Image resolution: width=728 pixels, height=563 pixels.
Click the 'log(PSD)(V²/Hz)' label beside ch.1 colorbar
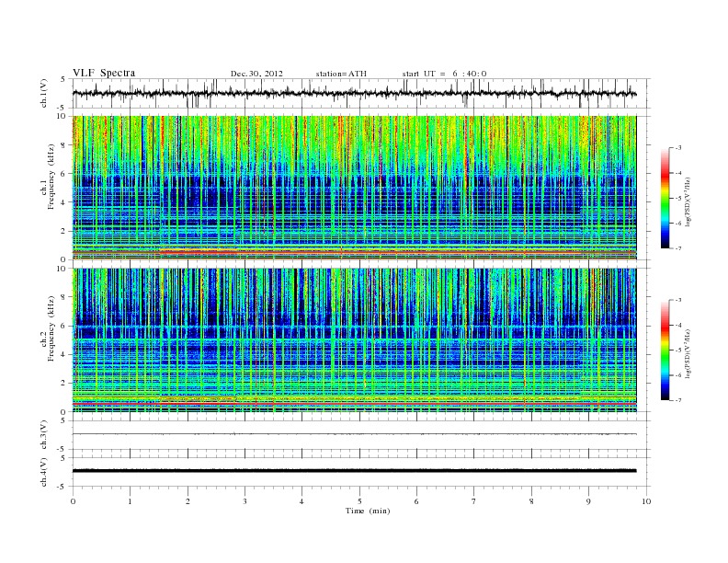(688, 201)
